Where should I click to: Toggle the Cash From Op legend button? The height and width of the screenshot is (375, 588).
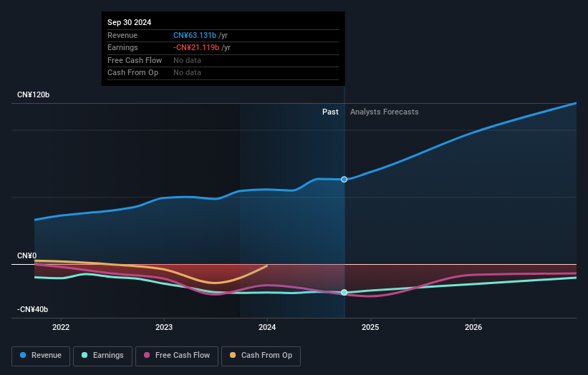click(261, 356)
